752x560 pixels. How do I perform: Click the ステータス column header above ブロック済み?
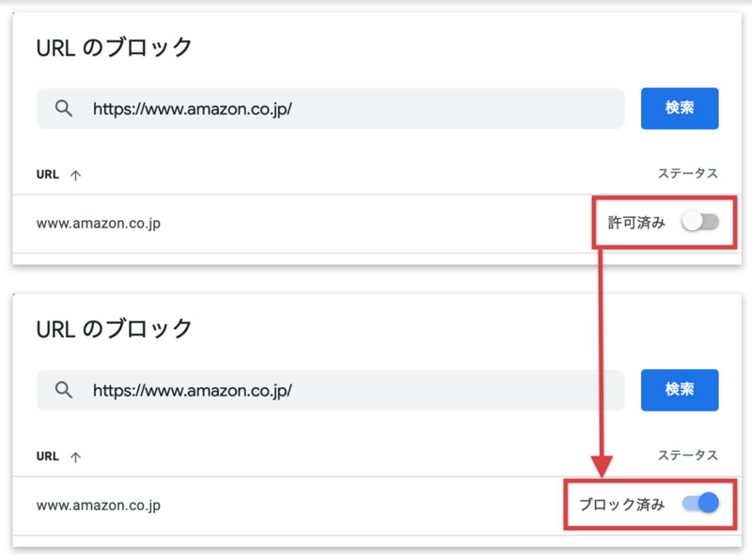point(687,455)
